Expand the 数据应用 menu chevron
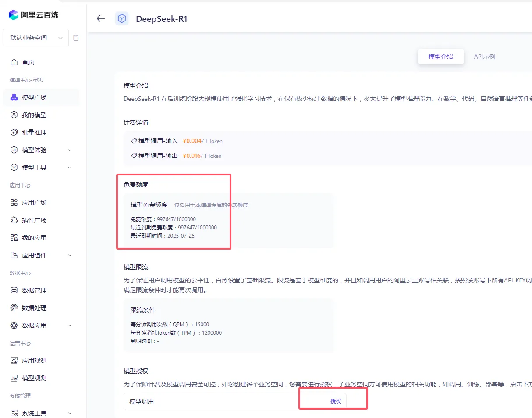 click(70, 325)
